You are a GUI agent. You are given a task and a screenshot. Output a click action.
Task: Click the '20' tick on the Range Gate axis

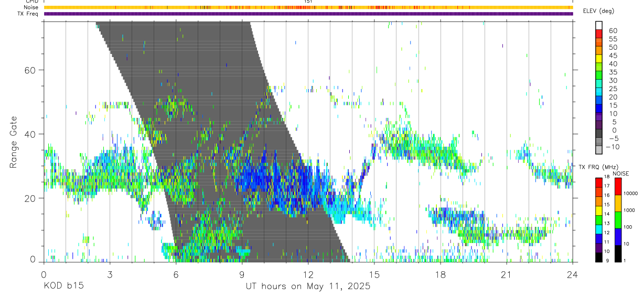point(31,198)
